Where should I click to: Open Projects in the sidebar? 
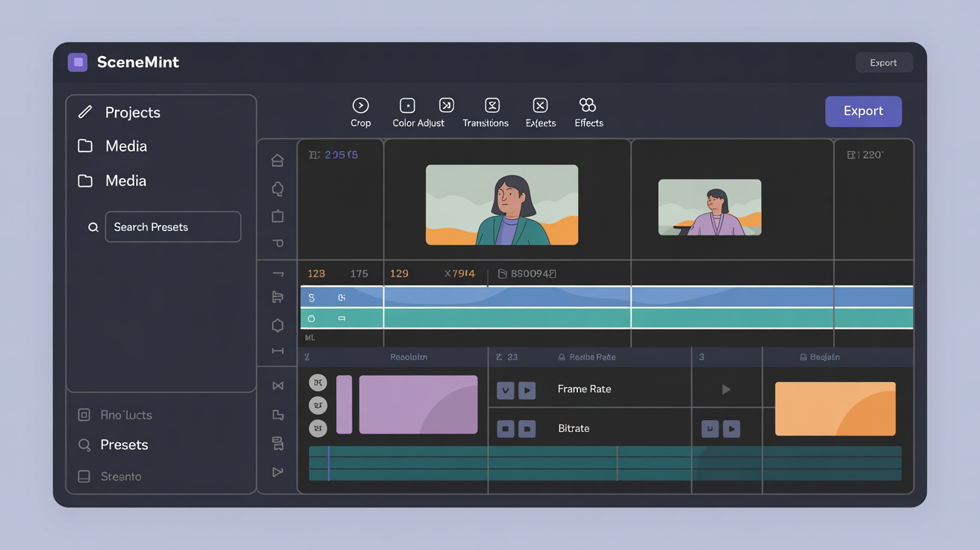[x=120, y=112]
